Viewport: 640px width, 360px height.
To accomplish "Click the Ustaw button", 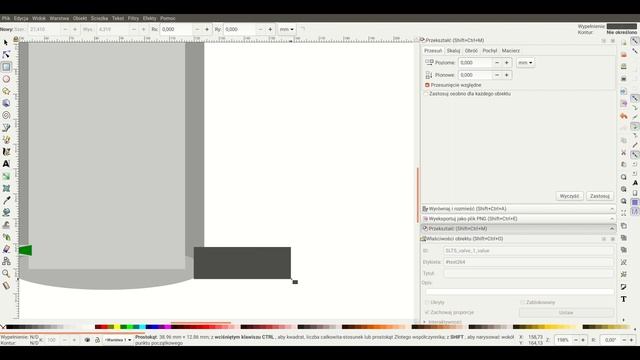I will [x=566, y=312].
